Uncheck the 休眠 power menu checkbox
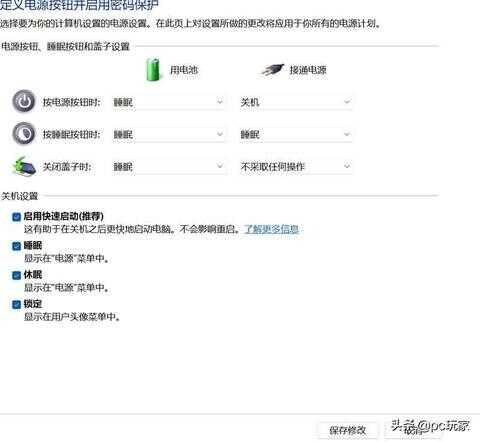The height and width of the screenshot is (442, 480). pos(16,275)
